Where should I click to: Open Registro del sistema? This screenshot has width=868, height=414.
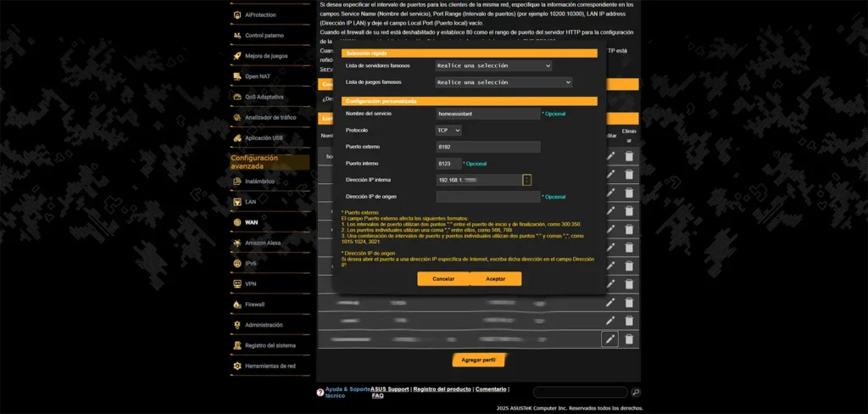point(270,345)
